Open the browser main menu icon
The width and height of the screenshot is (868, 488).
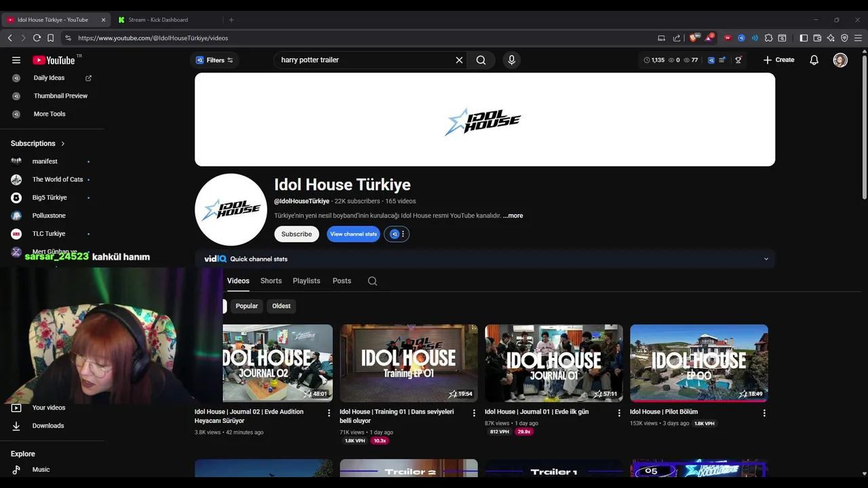pyautogui.click(x=858, y=38)
